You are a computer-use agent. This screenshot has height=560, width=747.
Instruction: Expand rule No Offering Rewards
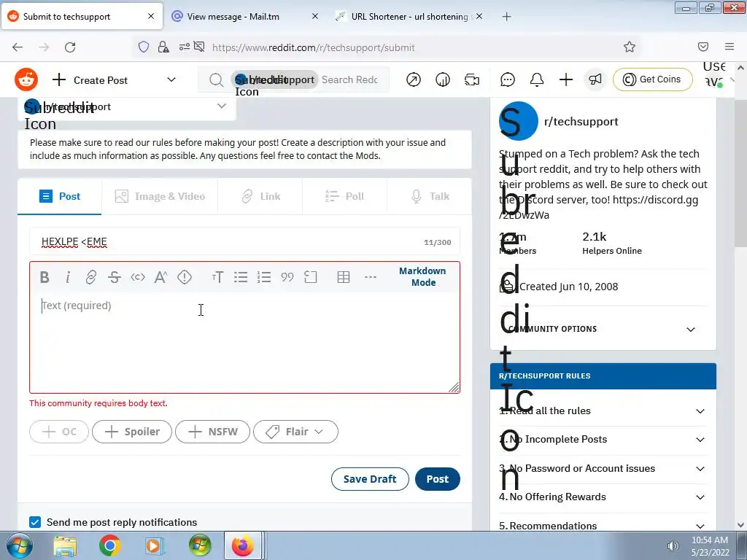(x=603, y=497)
